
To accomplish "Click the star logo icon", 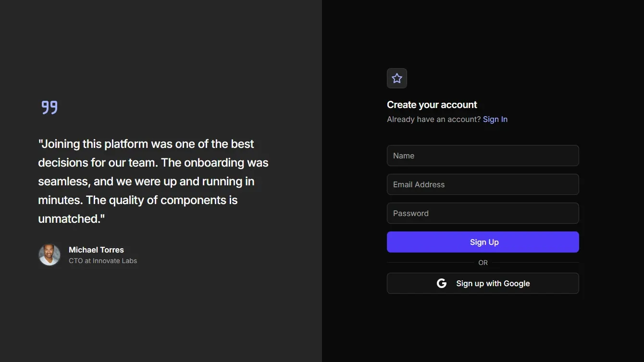I will click(x=397, y=78).
